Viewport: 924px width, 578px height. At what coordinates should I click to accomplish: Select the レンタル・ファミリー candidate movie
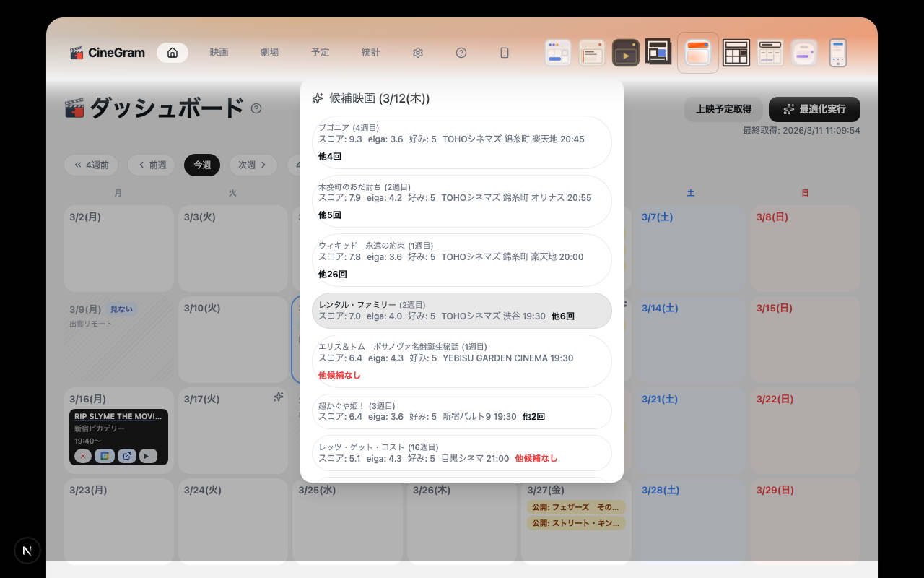coord(461,311)
